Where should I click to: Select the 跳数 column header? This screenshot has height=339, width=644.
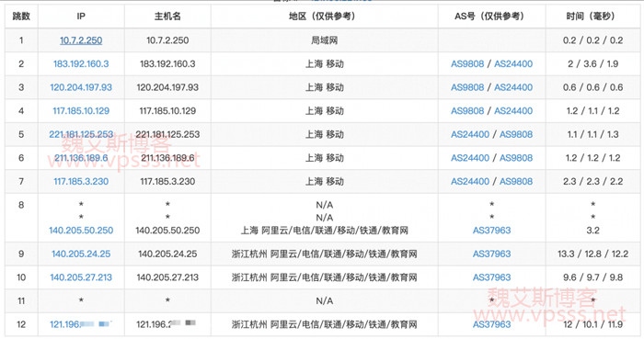point(21,17)
